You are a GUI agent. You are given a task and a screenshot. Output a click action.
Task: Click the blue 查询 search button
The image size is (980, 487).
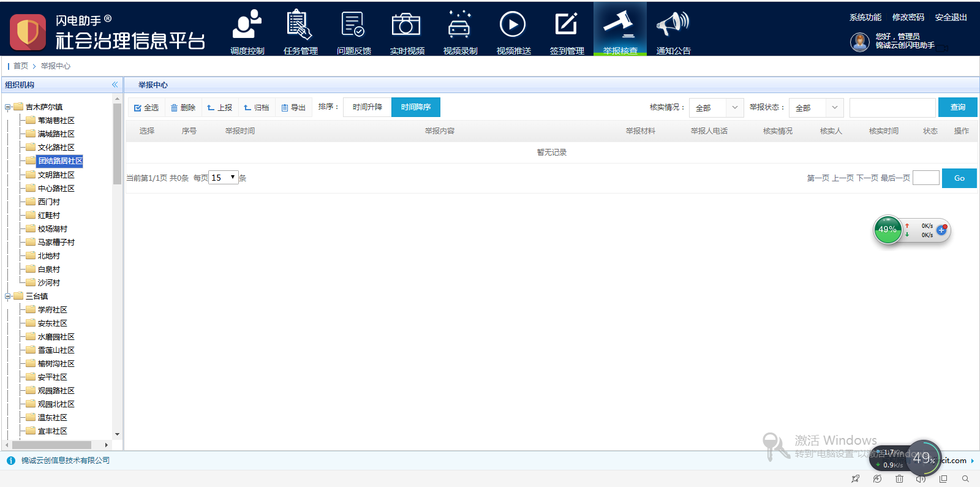957,107
